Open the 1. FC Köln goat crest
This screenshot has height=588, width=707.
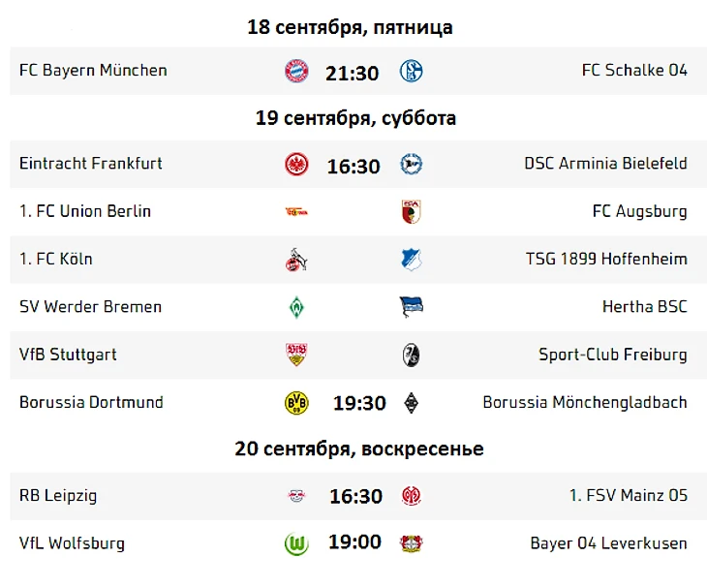pyautogui.click(x=296, y=260)
